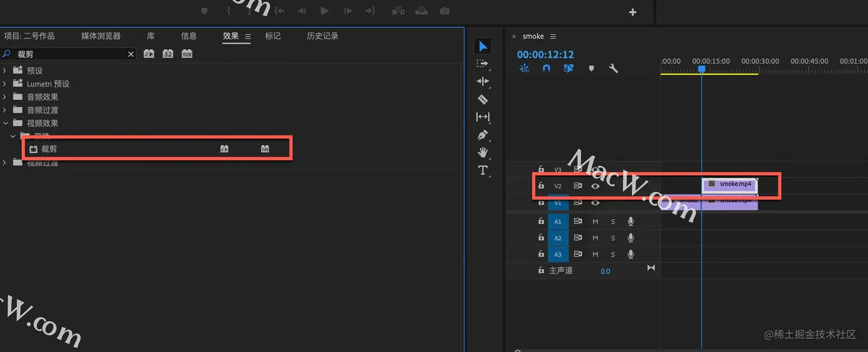Switch to 历史记录 tab
Image resolution: width=868 pixels, height=352 pixels.
pyautogui.click(x=323, y=36)
